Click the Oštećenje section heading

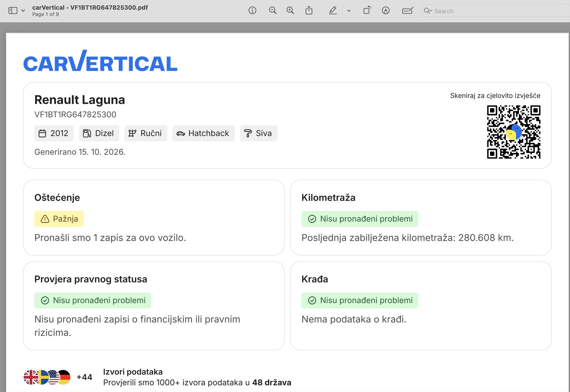57,197
